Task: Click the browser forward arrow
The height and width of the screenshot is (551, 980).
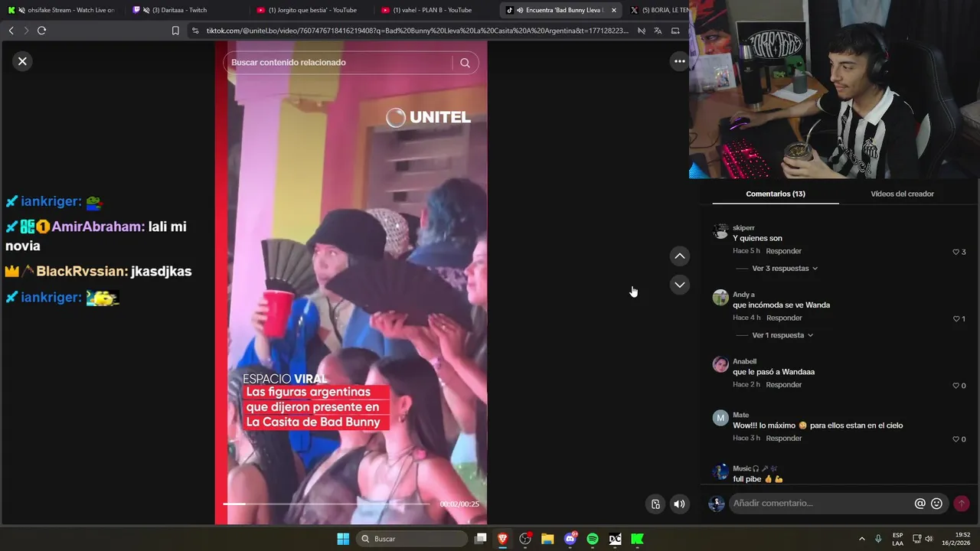Action: pos(26,31)
